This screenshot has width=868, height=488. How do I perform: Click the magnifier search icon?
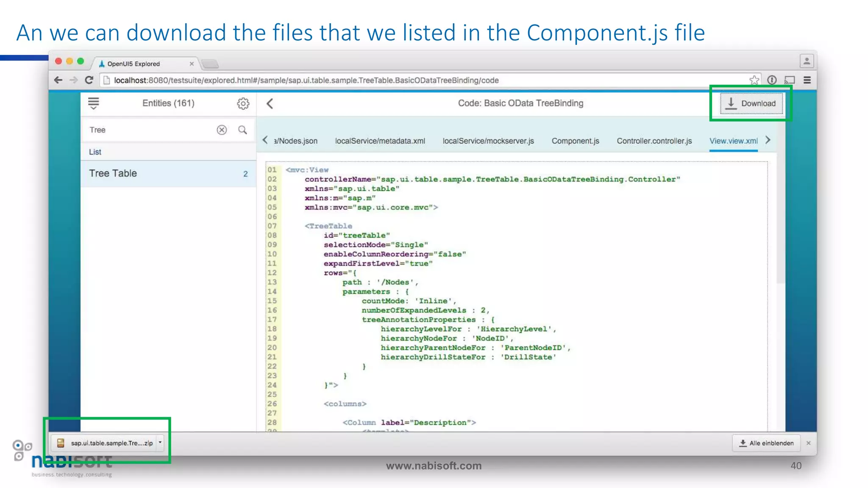pos(242,130)
